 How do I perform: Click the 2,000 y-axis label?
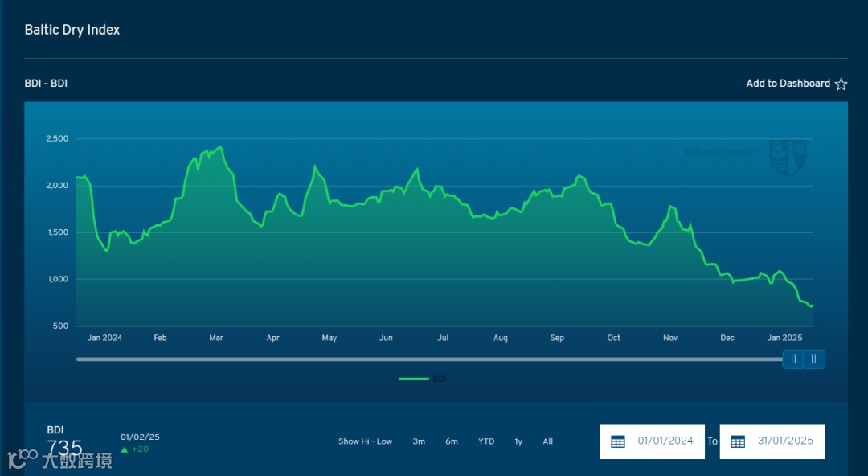pyautogui.click(x=57, y=186)
